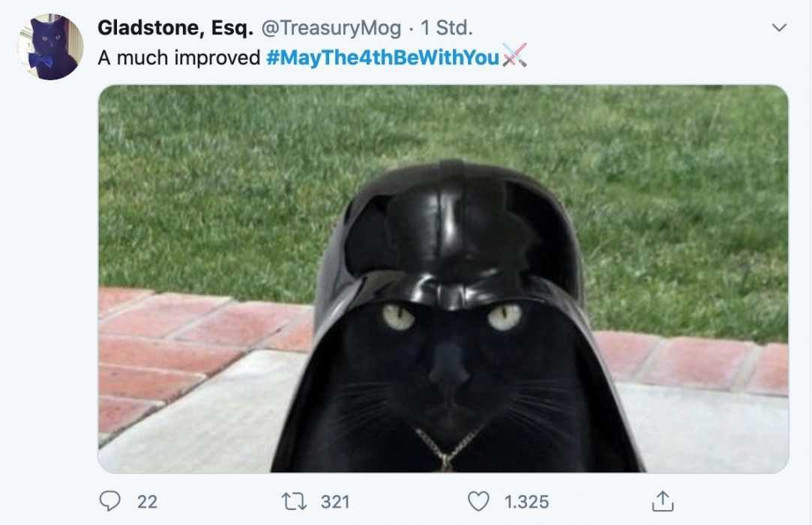Visit the @TreasuryMog handle link
This screenshot has width=812, height=525.
tap(331, 28)
